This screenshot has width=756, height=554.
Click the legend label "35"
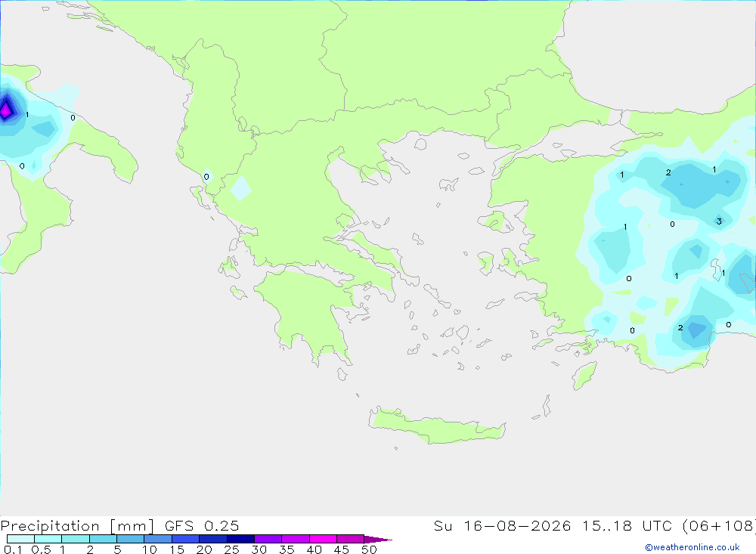[x=287, y=549]
